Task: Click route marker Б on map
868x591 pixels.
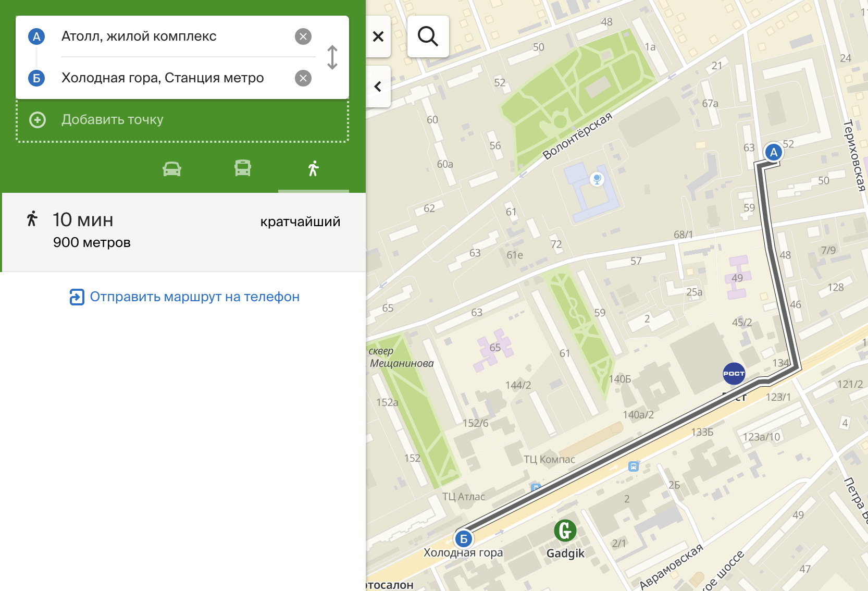Action: tap(463, 539)
